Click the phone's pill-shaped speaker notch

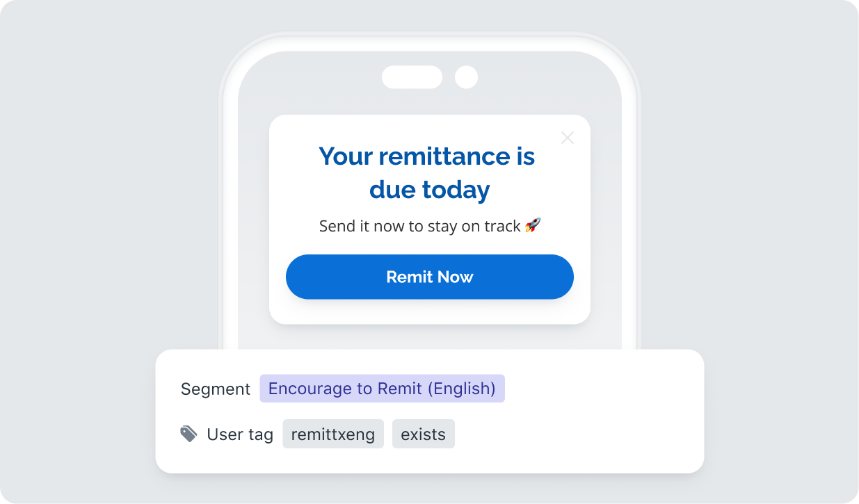tap(412, 77)
